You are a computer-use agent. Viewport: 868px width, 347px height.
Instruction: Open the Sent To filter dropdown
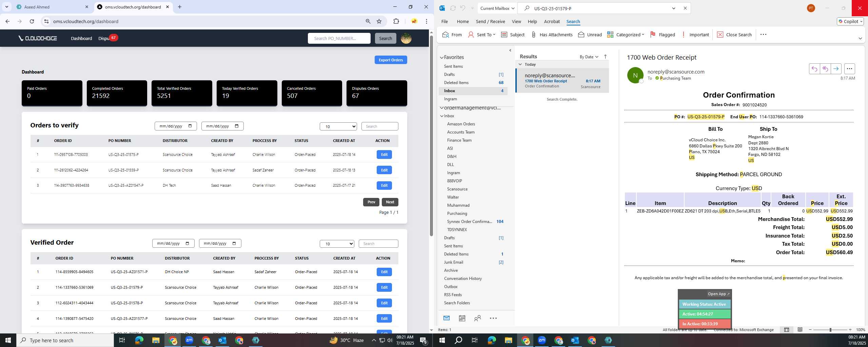pos(481,35)
